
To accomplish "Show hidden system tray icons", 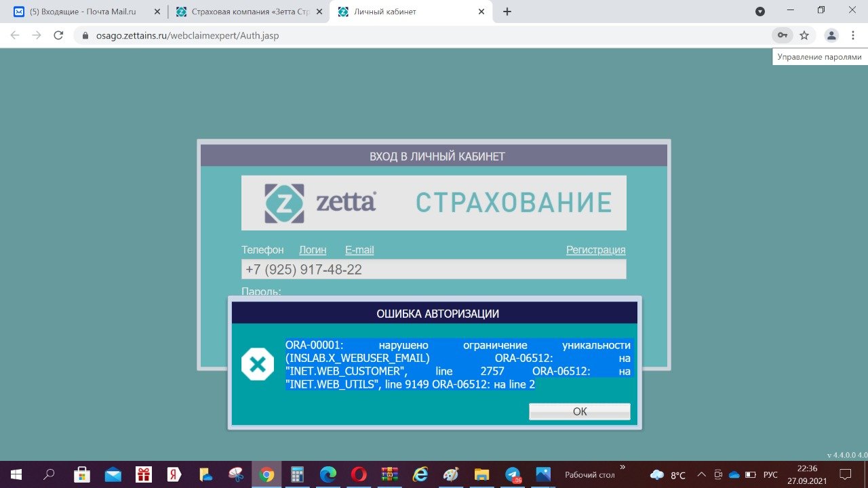I will pyautogui.click(x=701, y=474).
